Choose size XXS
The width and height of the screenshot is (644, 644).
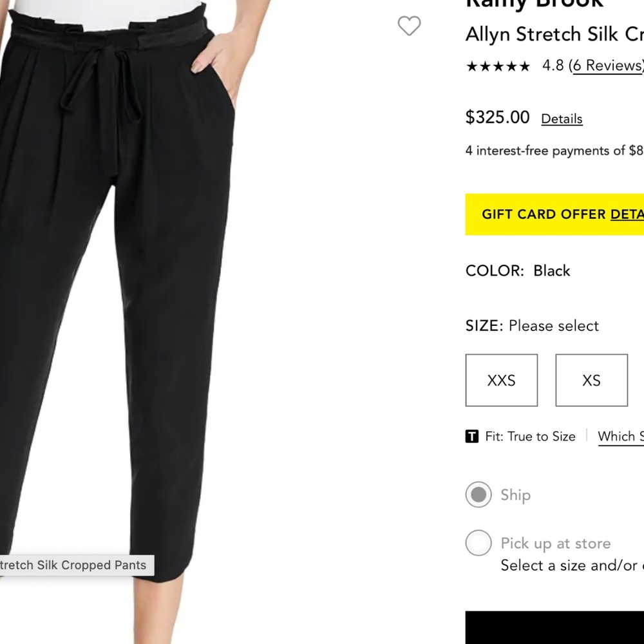click(501, 380)
